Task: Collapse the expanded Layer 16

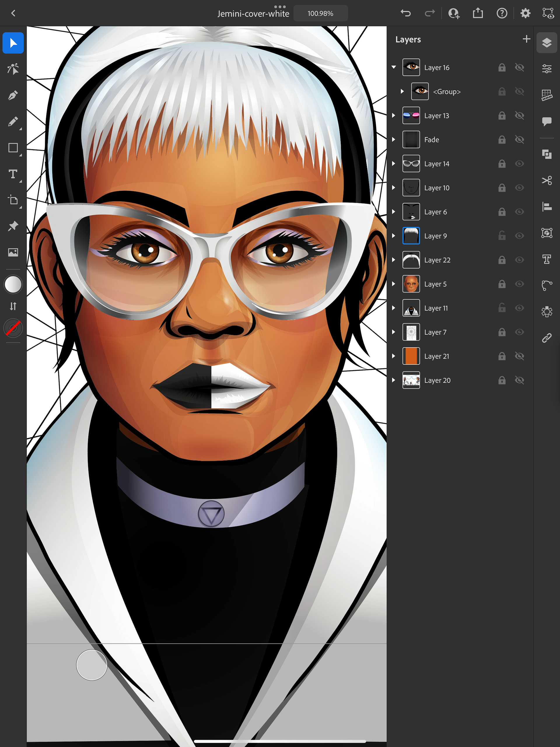Action: pos(393,67)
